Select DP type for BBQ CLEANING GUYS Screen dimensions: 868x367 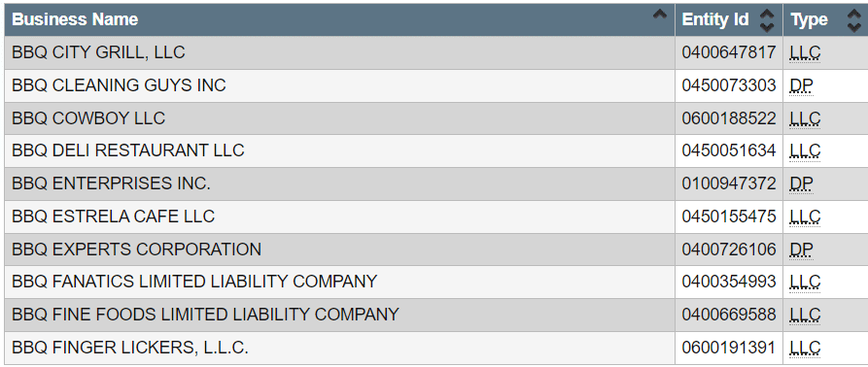pos(802,85)
